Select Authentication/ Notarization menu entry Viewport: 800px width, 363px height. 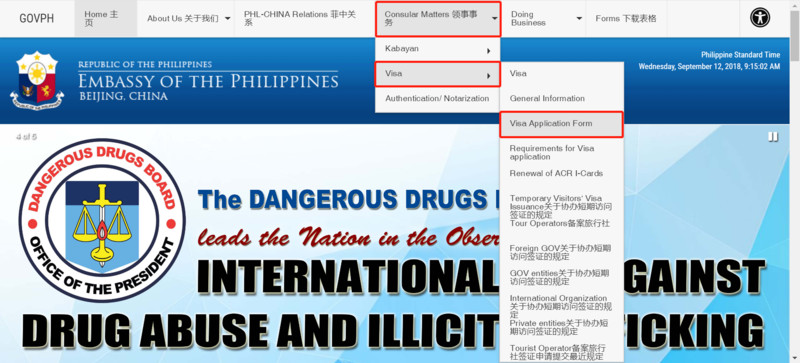[437, 99]
